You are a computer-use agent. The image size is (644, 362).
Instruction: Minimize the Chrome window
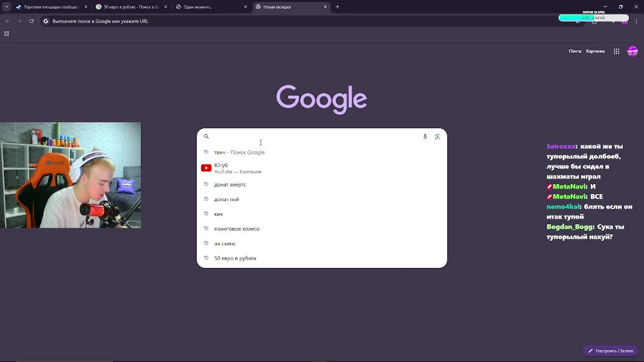[605, 7]
